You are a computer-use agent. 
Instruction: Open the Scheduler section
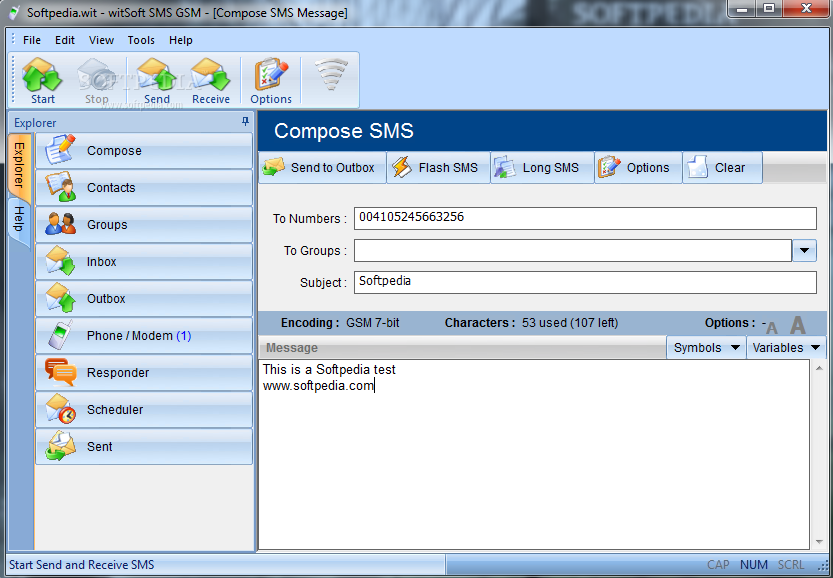(x=144, y=410)
